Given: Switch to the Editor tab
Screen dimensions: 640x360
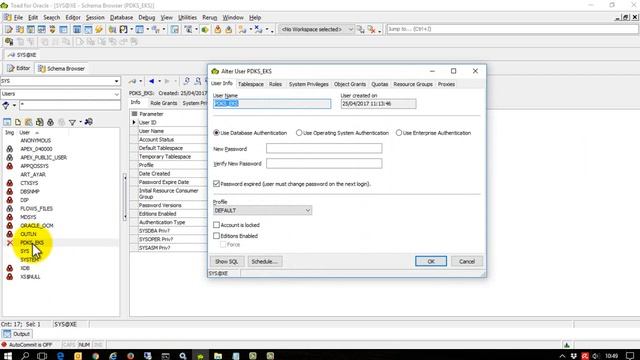Looking at the screenshot, I should [x=19, y=68].
